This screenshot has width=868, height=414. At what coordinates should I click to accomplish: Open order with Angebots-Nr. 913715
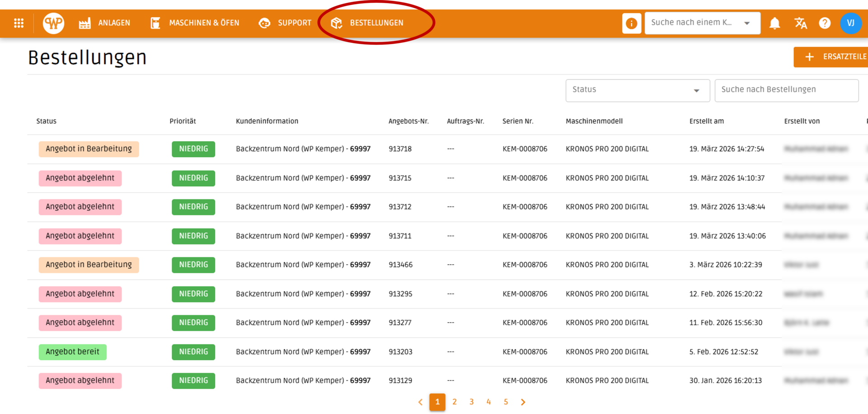[400, 178]
